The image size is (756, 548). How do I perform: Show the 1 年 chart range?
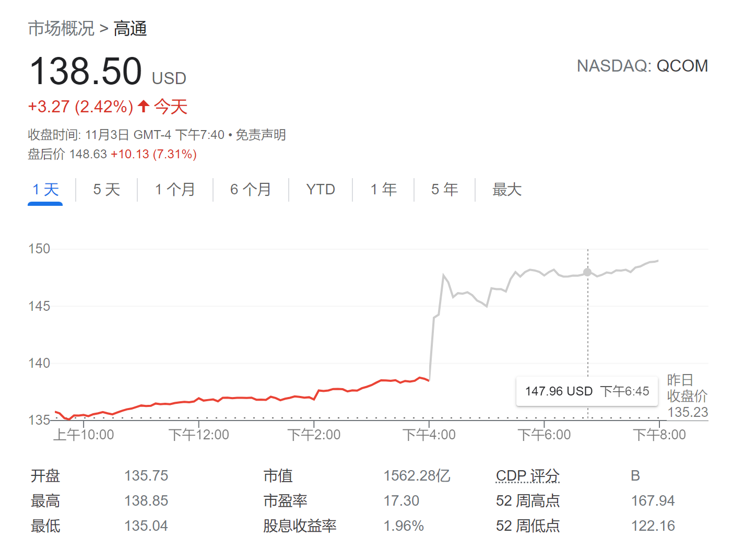pos(384,189)
